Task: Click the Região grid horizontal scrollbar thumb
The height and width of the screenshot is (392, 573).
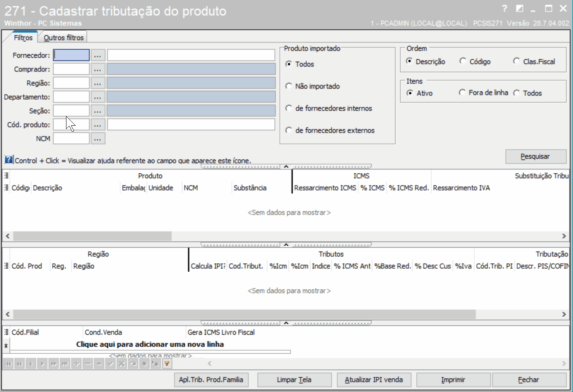Action: point(244,314)
